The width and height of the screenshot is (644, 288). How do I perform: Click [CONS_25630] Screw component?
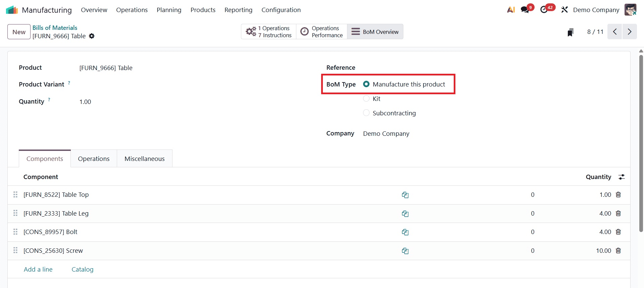point(53,251)
